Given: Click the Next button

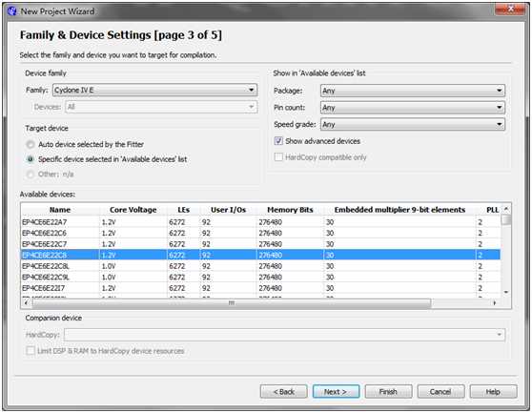Looking at the screenshot, I should coord(336,392).
